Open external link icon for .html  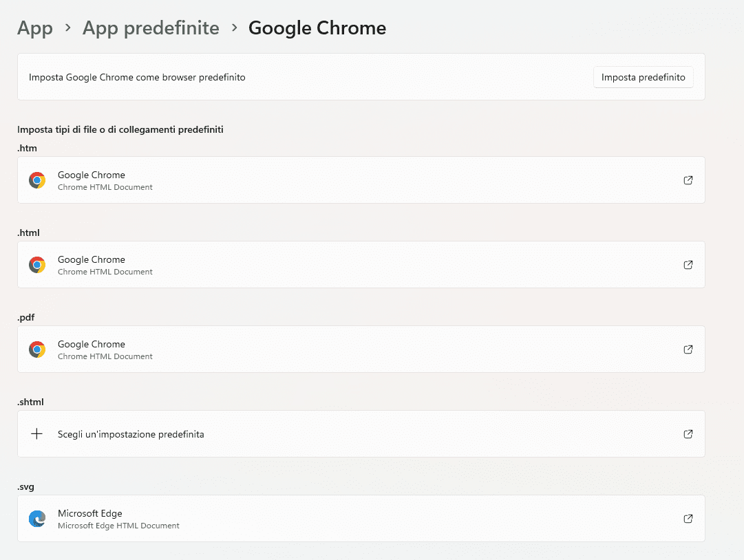coord(688,265)
